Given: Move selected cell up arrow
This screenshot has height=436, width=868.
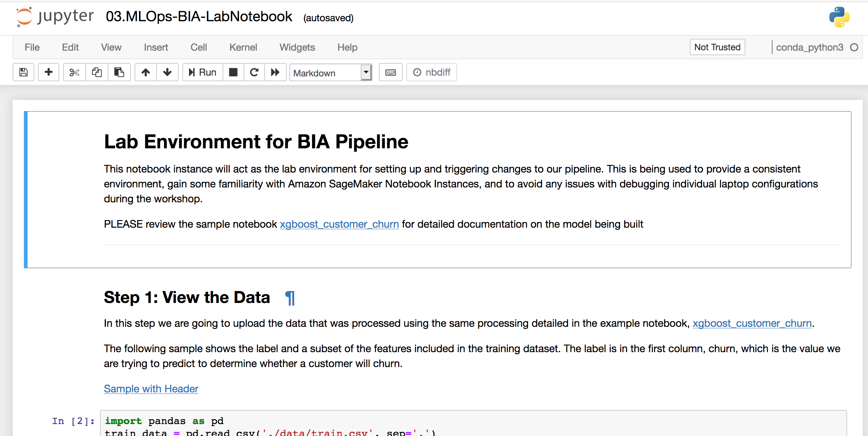Looking at the screenshot, I should click(146, 72).
